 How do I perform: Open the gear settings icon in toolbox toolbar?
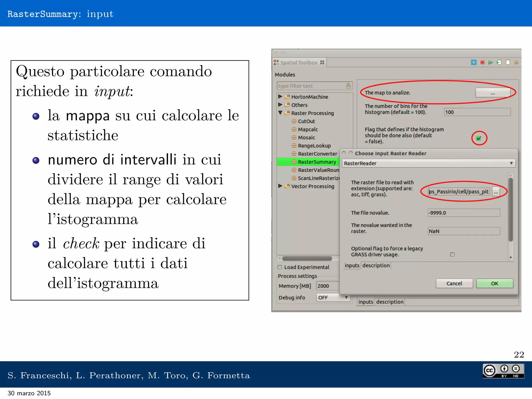click(x=516, y=62)
